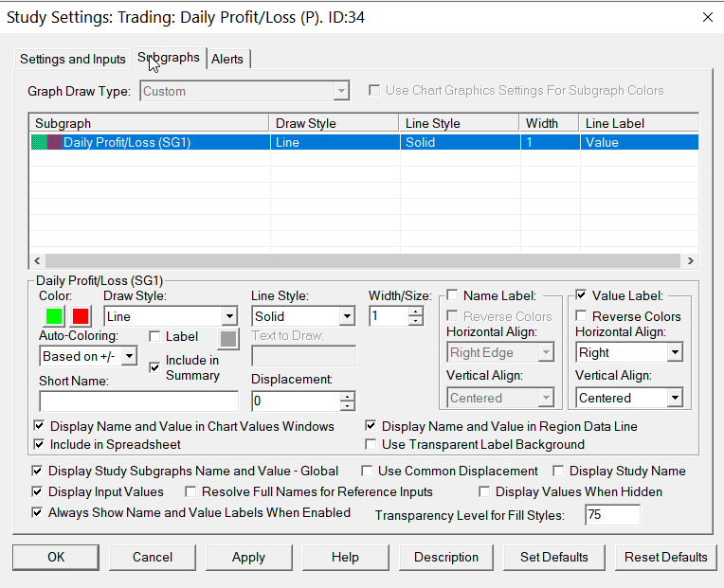This screenshot has width=724, height=588.
Task: Close the Study Settings dialog
Action: tap(707, 17)
